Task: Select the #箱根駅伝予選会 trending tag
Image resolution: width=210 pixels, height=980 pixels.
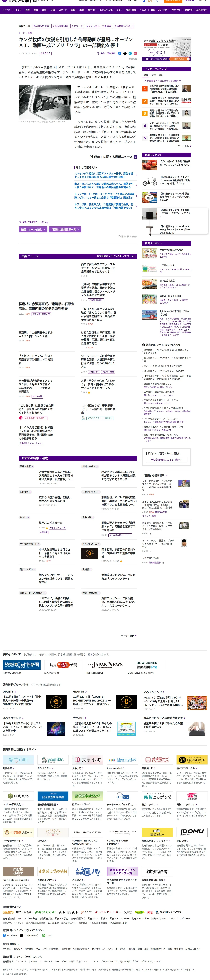Action: click(124, 26)
